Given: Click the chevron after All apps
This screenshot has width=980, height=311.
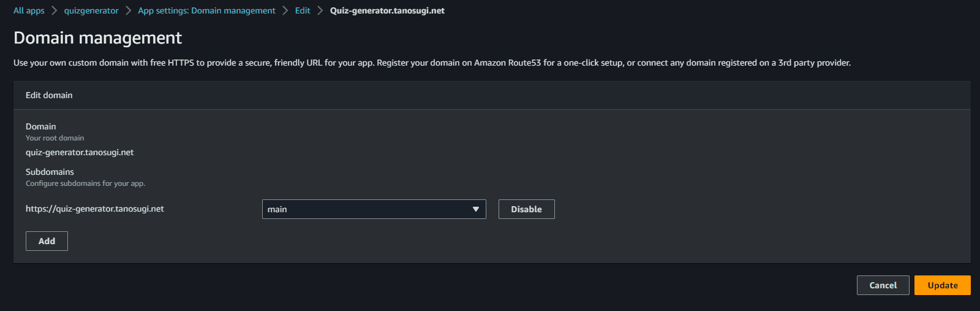Looking at the screenshot, I should click(55, 10).
